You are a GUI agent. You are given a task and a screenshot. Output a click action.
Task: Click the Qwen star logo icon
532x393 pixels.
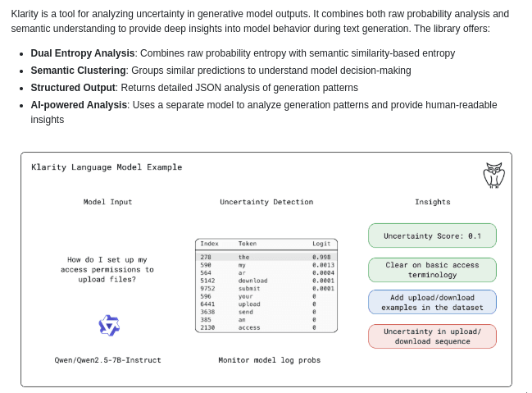coord(109,326)
